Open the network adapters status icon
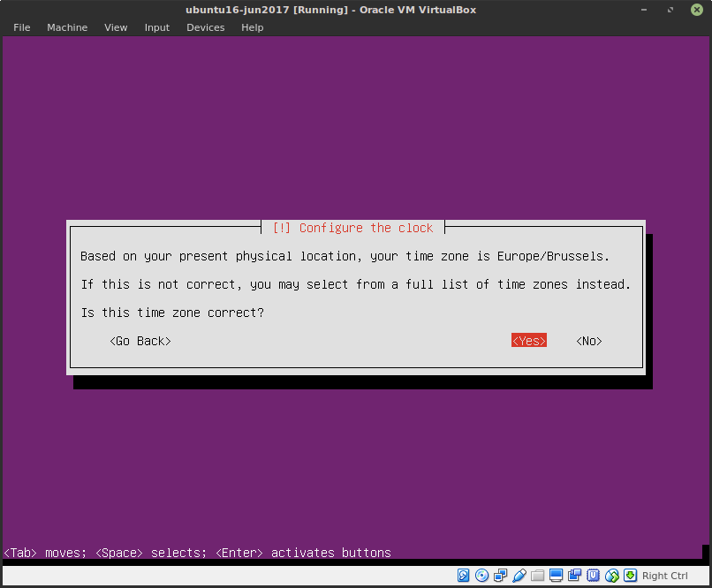Screen dimensions: 712x588 pos(498,576)
